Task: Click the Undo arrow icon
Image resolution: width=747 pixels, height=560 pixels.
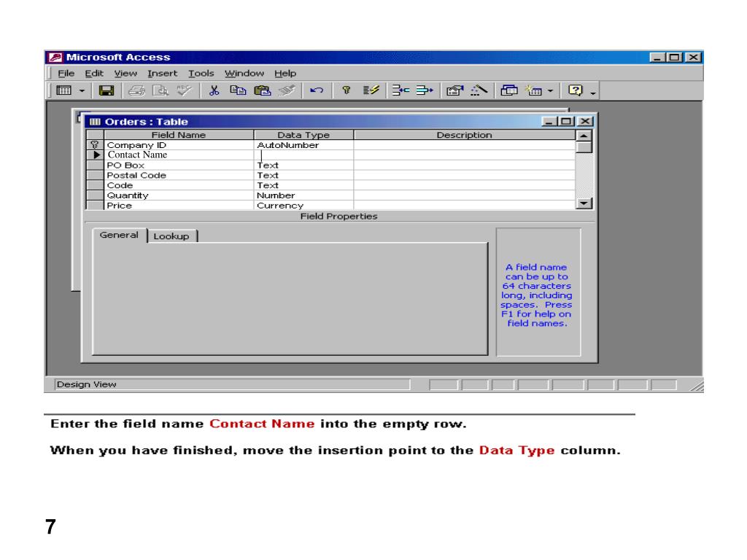Action: [x=317, y=90]
